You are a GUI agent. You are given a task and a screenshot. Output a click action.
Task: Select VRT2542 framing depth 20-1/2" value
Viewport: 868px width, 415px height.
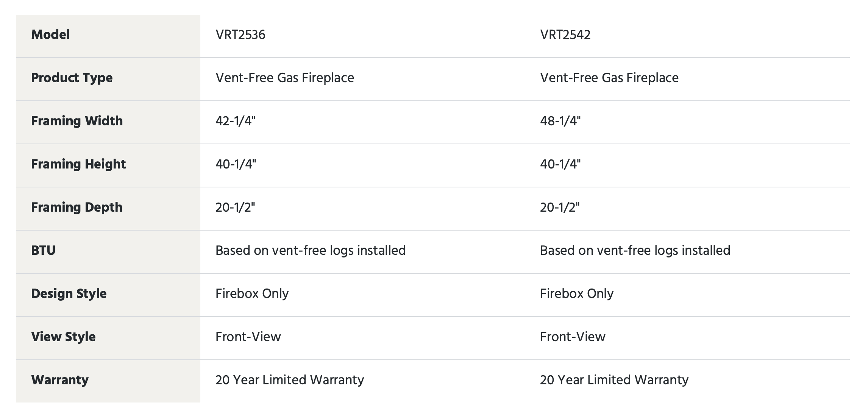[x=560, y=207]
